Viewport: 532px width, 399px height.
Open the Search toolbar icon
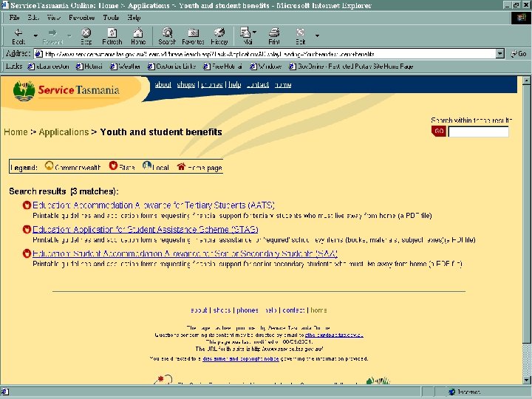coord(167,33)
